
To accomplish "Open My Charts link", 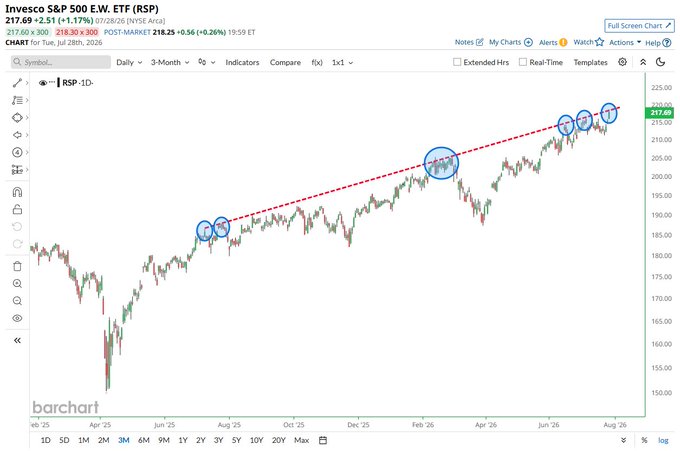I will (510, 42).
